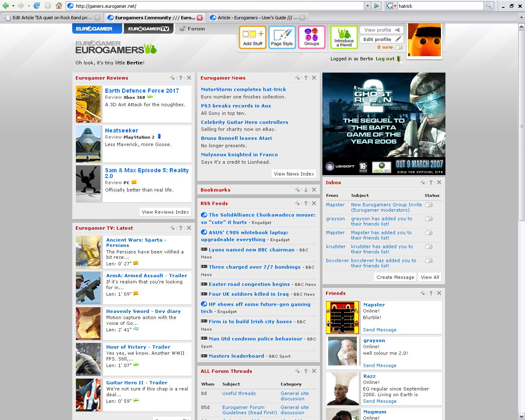This screenshot has width=525, height=420.
Task: Open the Page Style editor
Action: (x=282, y=37)
